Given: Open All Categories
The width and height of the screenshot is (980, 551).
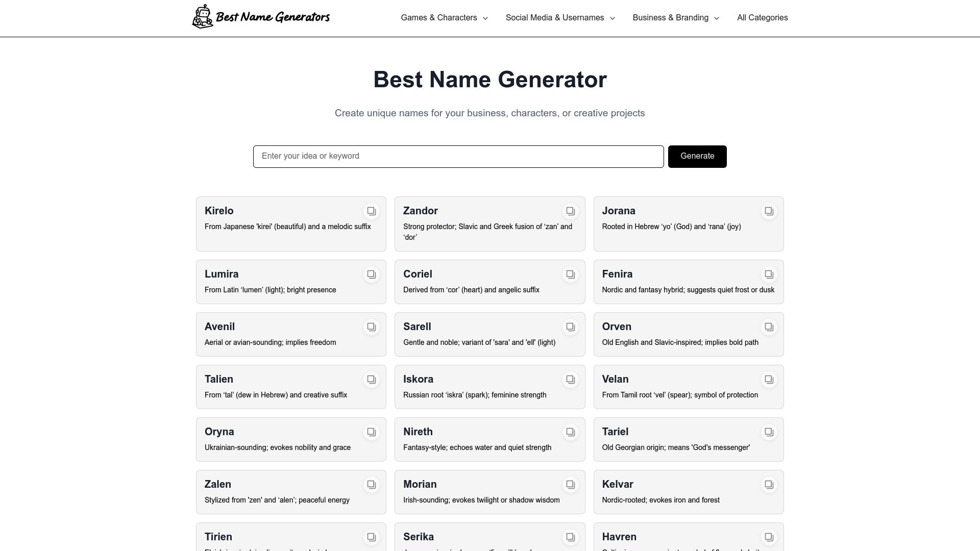Looking at the screenshot, I should coord(762,17).
